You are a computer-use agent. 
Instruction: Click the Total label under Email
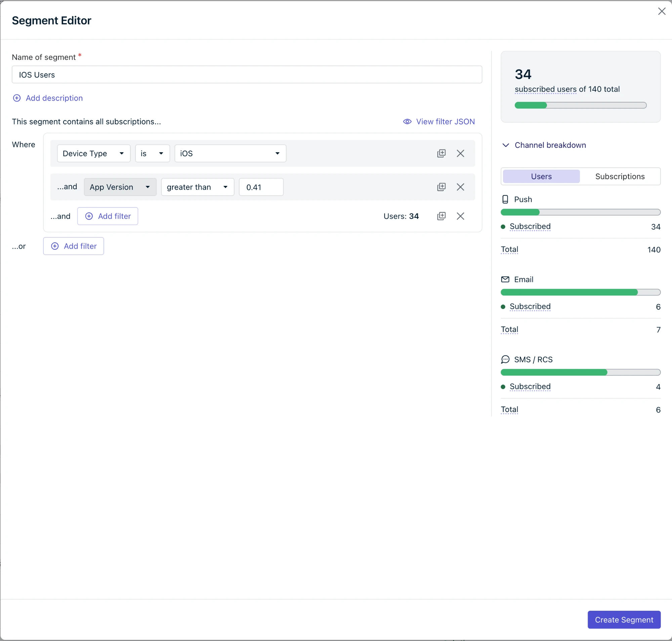(x=509, y=329)
